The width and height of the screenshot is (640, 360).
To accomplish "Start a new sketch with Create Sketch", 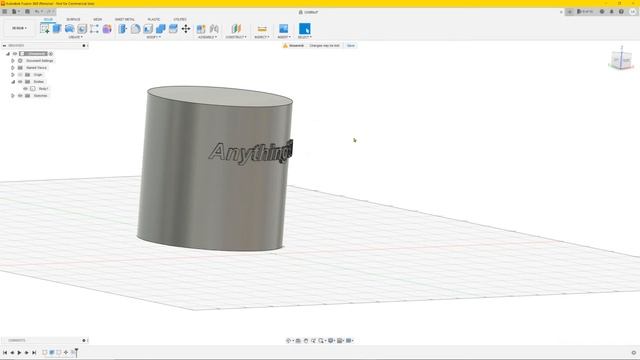I will coord(44,29).
